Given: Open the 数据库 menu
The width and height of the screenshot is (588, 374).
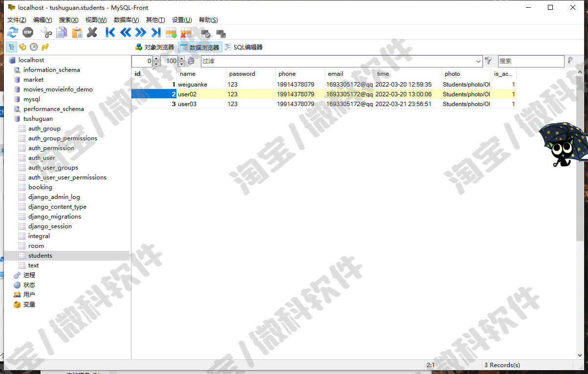Looking at the screenshot, I should click(126, 20).
